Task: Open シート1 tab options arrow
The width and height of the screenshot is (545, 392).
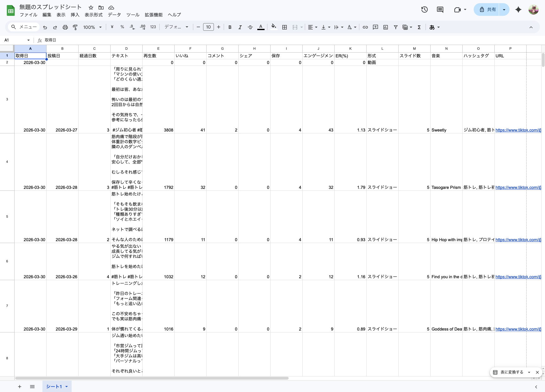Action: (67, 387)
